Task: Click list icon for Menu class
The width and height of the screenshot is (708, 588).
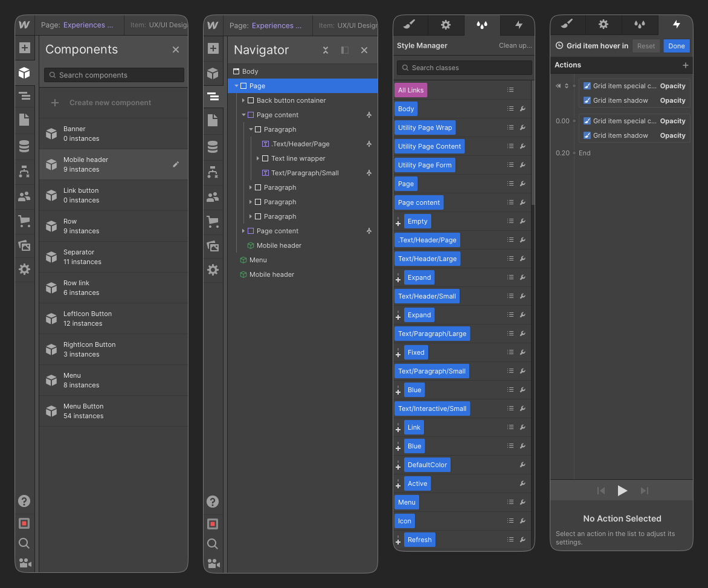Action: pos(510,502)
